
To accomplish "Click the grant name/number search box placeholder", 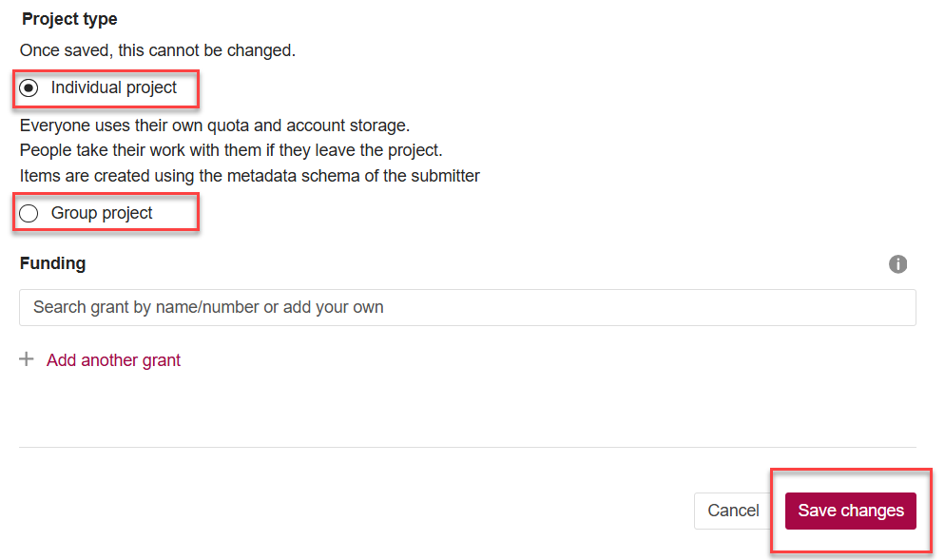I will point(208,308).
